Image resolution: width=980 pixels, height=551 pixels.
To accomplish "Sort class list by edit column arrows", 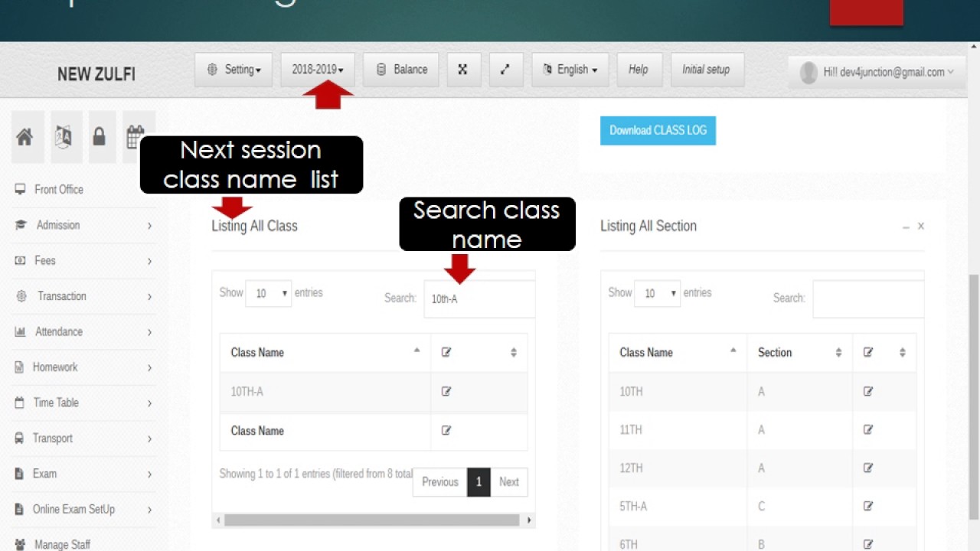I will [514, 353].
